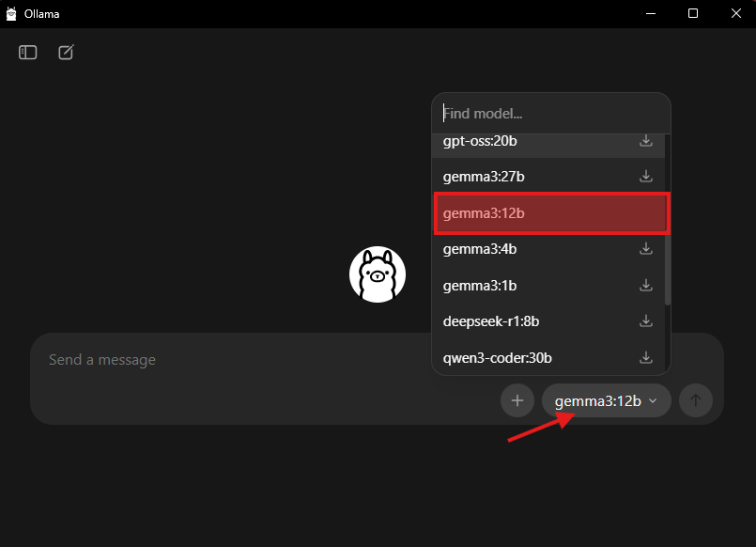Click the download icon beside gpt-oss:20b

(x=646, y=141)
